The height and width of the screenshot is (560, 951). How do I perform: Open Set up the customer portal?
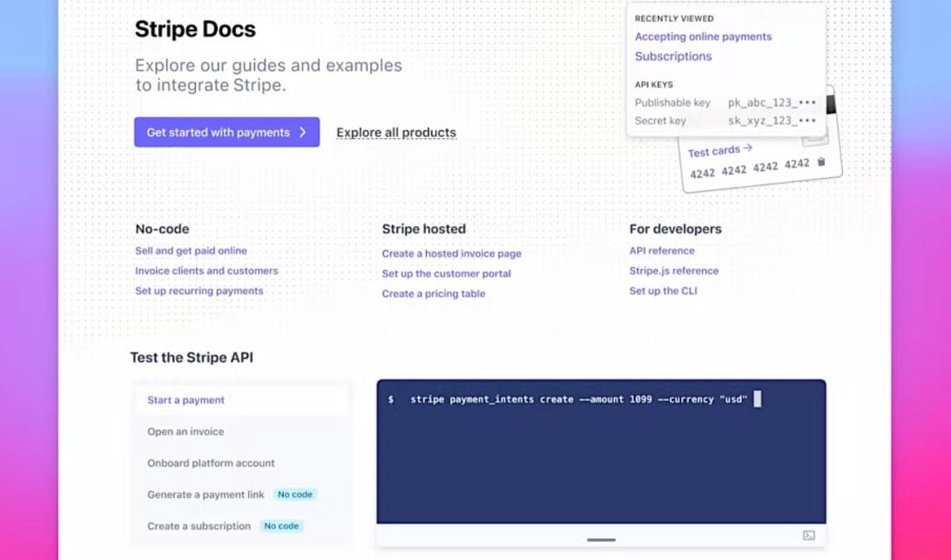(x=446, y=273)
